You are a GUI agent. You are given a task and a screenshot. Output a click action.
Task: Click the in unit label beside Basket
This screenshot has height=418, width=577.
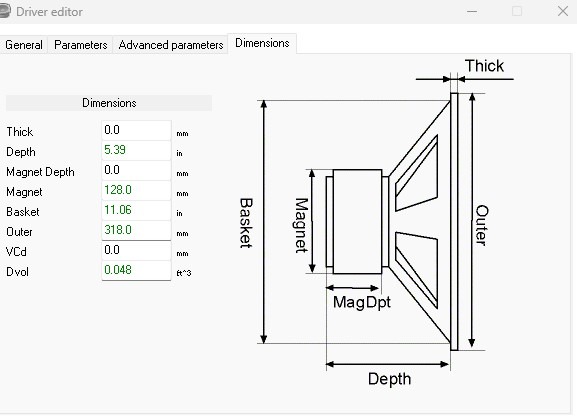[x=180, y=213]
